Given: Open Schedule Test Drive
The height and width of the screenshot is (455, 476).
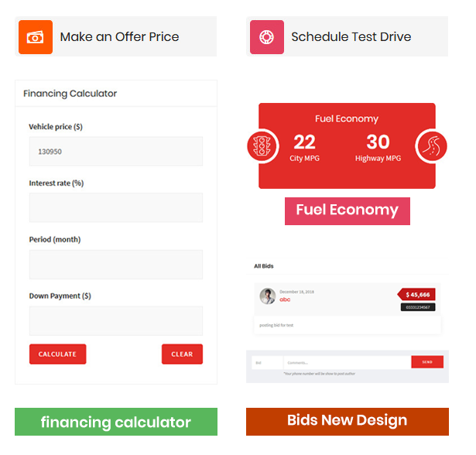Looking at the screenshot, I should point(351,37).
